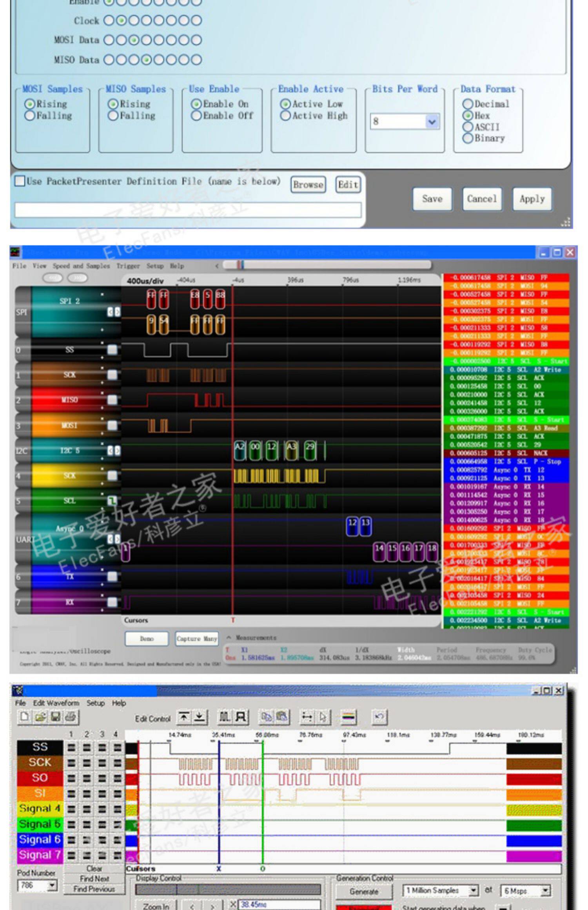Select the pointer arrow tool in the waveform toolbar

pyautogui.click(x=323, y=718)
